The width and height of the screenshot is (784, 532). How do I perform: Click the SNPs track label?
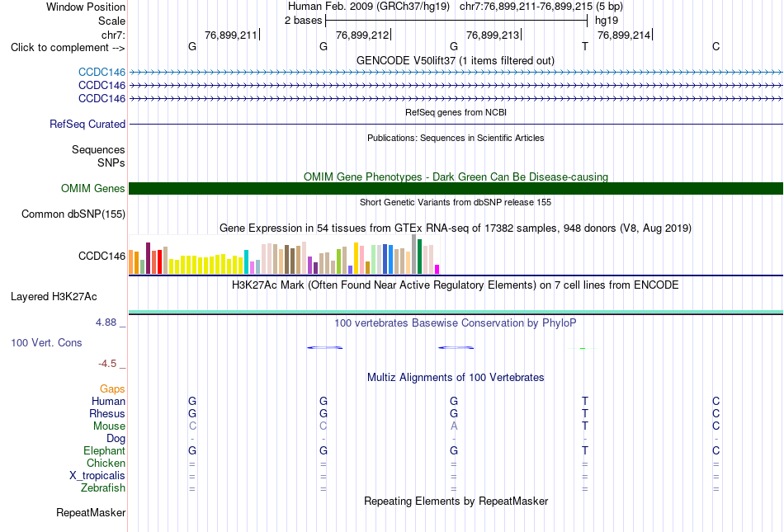[111, 162]
